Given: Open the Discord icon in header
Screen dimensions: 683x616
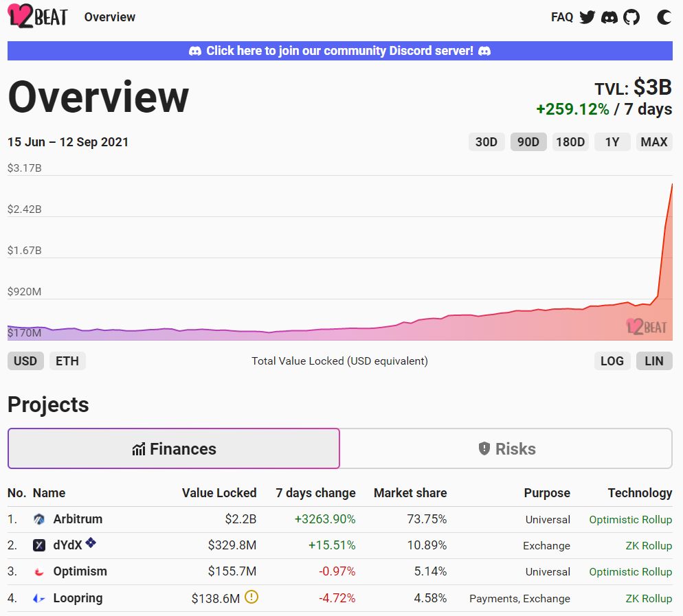Looking at the screenshot, I should click(609, 17).
